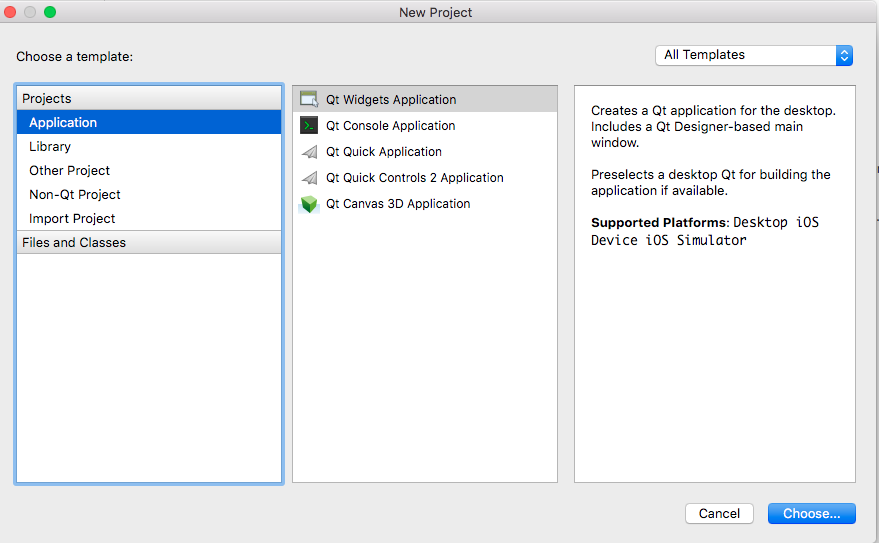Click the 'Creates a Qt application' description
Image resolution: width=879 pixels, height=543 pixels.
click(713, 127)
